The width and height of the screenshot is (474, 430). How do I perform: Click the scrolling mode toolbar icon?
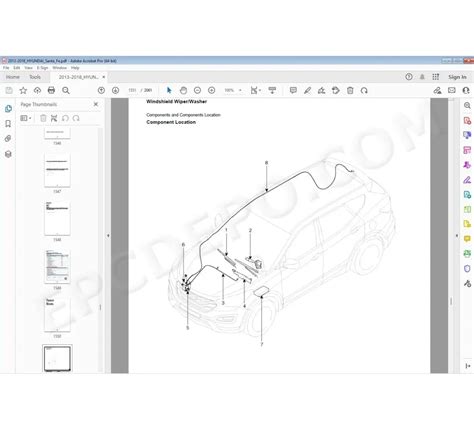click(x=272, y=90)
